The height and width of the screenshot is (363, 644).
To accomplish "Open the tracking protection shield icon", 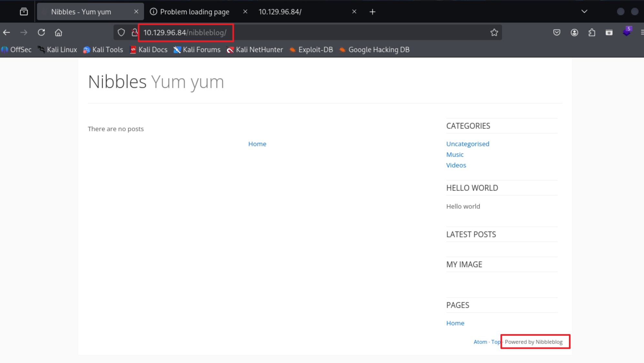I will coord(121,32).
